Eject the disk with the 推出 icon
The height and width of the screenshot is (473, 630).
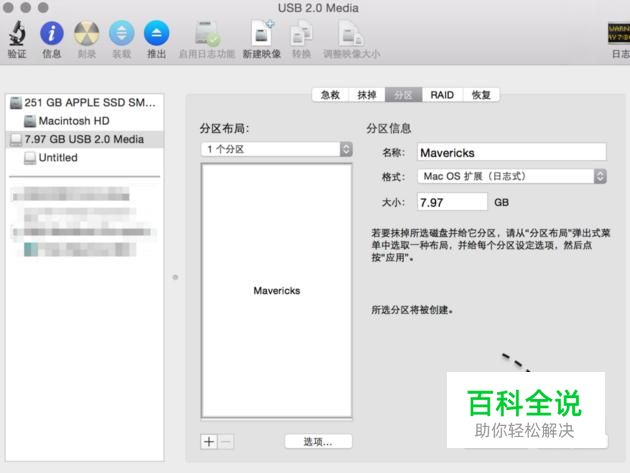pyautogui.click(x=156, y=33)
